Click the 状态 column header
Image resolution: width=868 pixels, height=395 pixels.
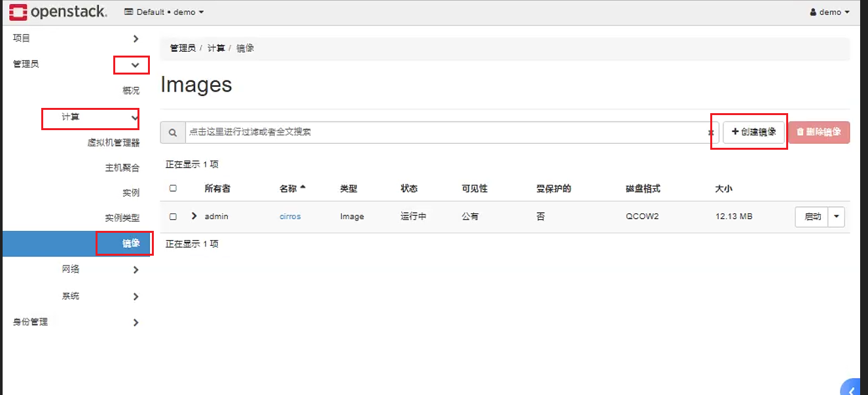coord(409,188)
